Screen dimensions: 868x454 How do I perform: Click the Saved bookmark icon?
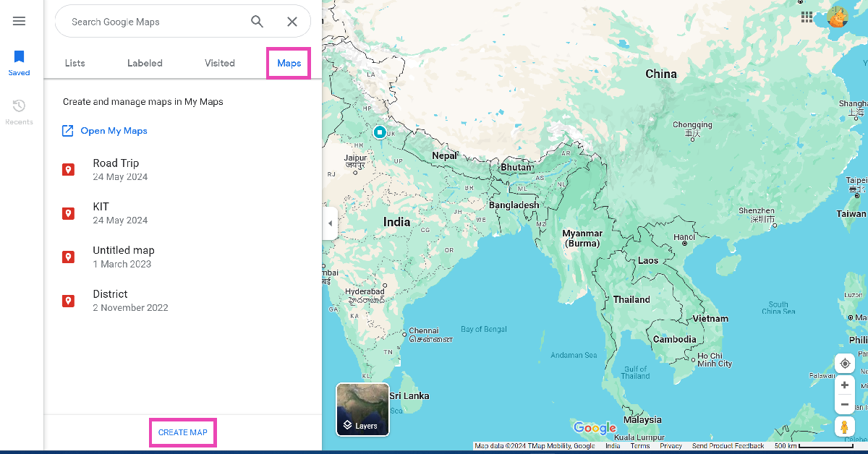pos(20,57)
